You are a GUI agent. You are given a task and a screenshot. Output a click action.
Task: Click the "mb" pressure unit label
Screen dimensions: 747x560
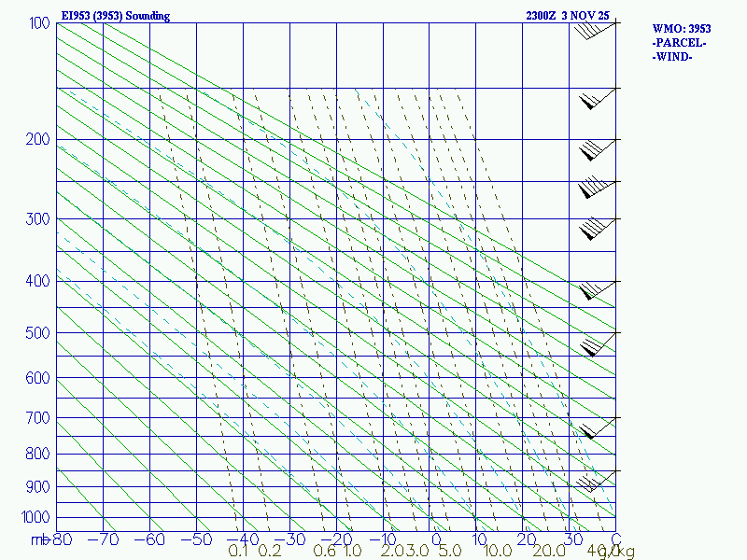pos(40,539)
